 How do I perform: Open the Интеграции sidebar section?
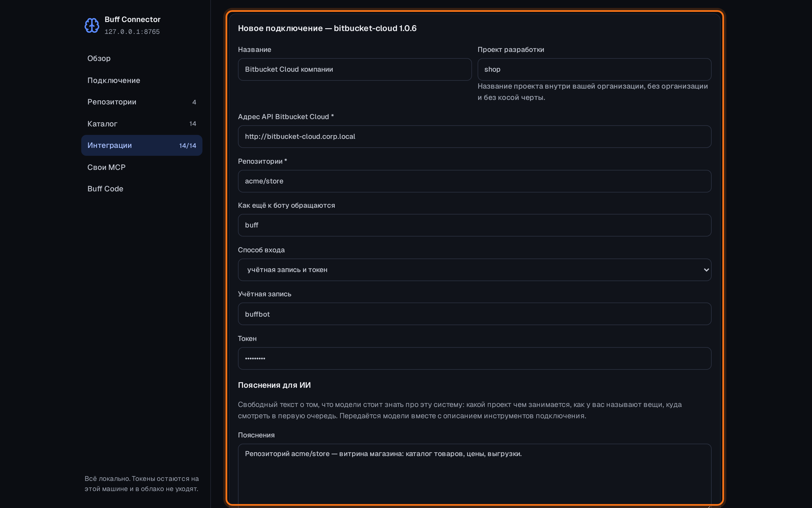click(x=142, y=145)
